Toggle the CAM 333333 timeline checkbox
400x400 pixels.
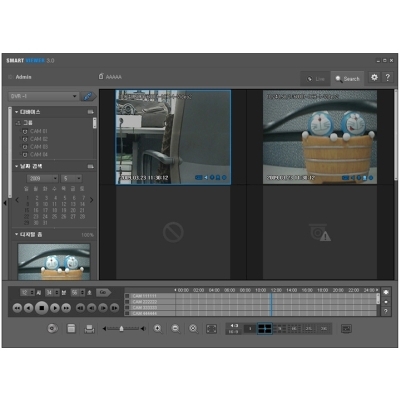point(127,308)
